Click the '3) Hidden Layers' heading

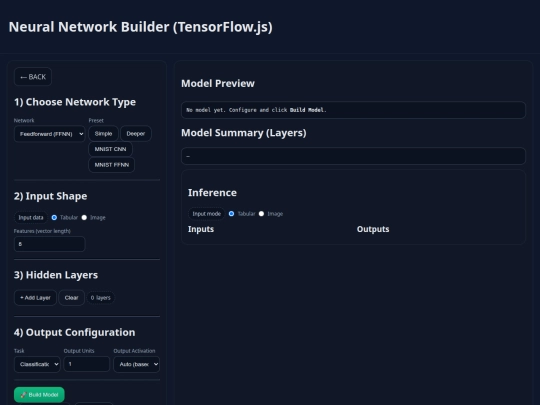tap(56, 275)
